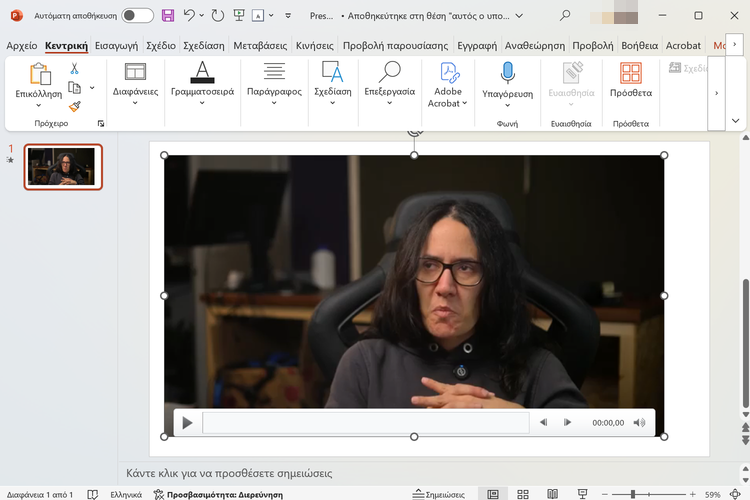Viewport: 750px width, 500px height.
Task: Switch to Slide Sorter view
Action: 523,494
